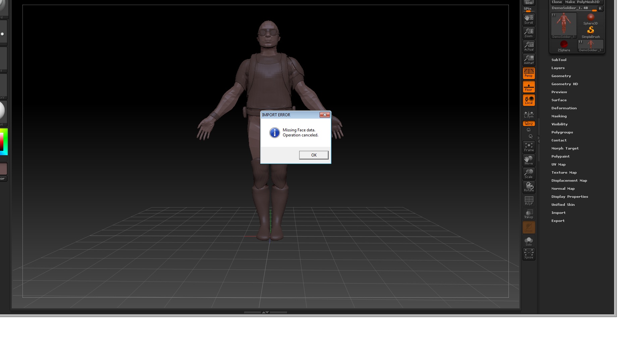
Task: Select the Actual size icon
Action: click(529, 46)
